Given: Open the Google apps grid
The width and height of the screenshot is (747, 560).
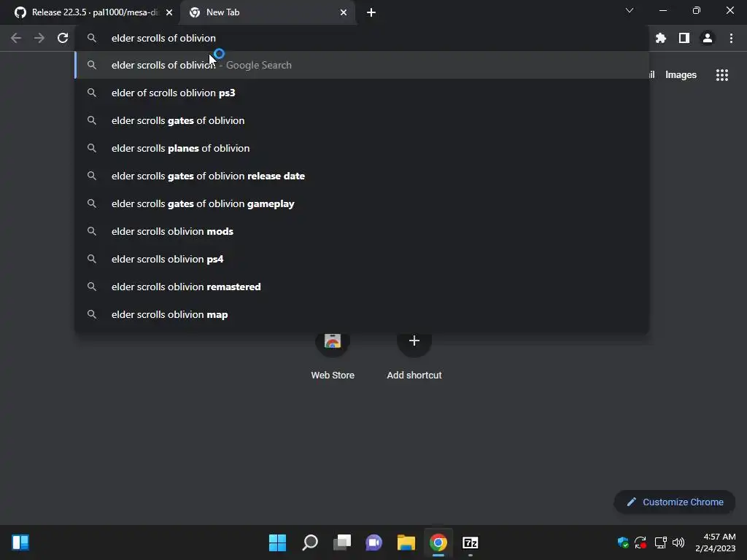Looking at the screenshot, I should click(721, 75).
